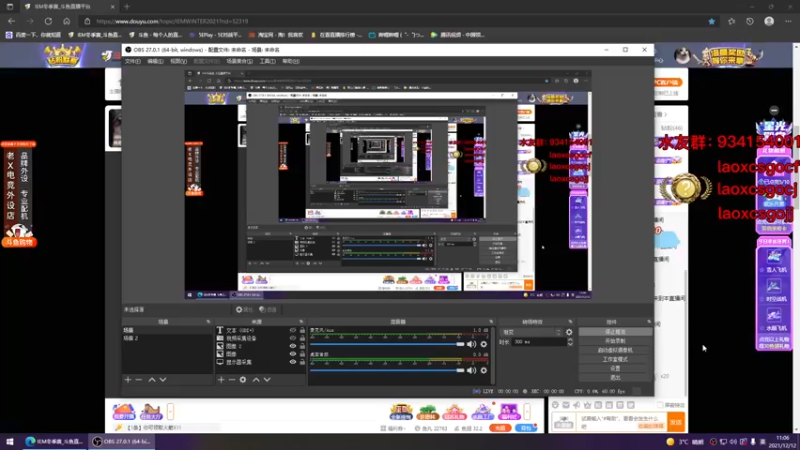The height and width of the screenshot is (450, 800).
Task: Mute the desktop audio speaker icon
Action: coord(471,370)
